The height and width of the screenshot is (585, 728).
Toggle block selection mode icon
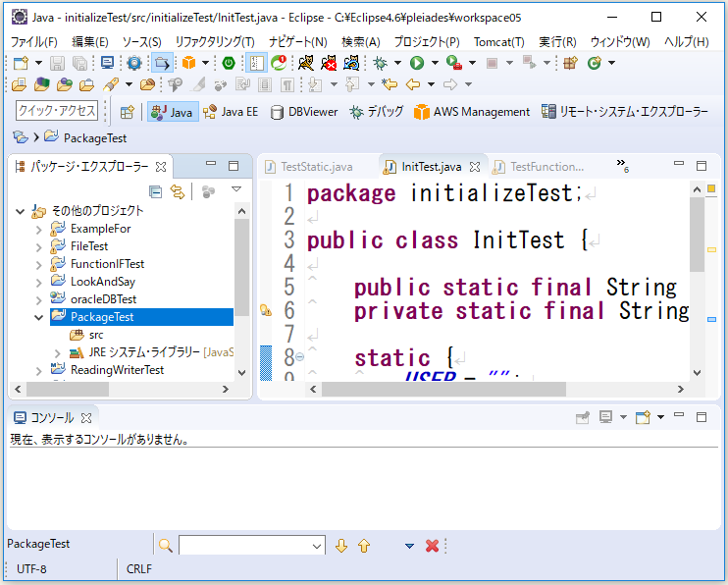[x=265, y=84]
